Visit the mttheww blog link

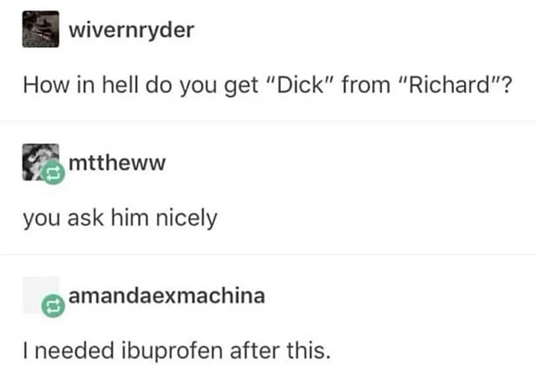coord(117,162)
